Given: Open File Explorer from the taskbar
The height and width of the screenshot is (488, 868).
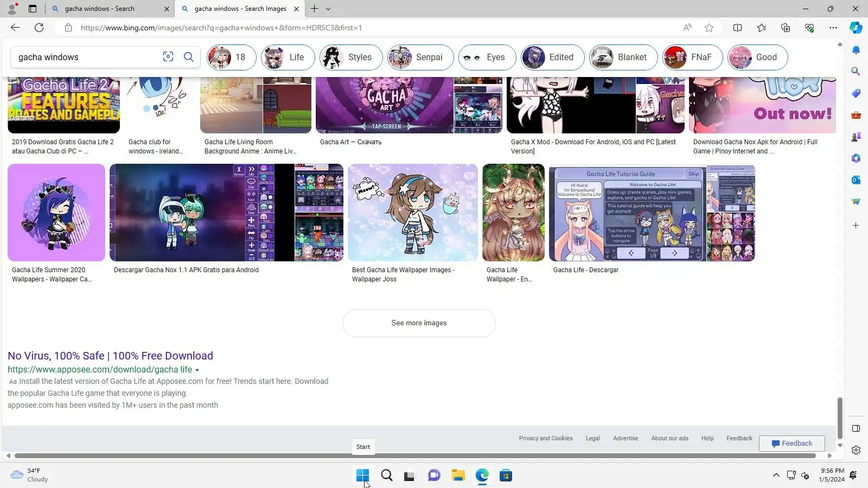Looking at the screenshot, I should (458, 476).
